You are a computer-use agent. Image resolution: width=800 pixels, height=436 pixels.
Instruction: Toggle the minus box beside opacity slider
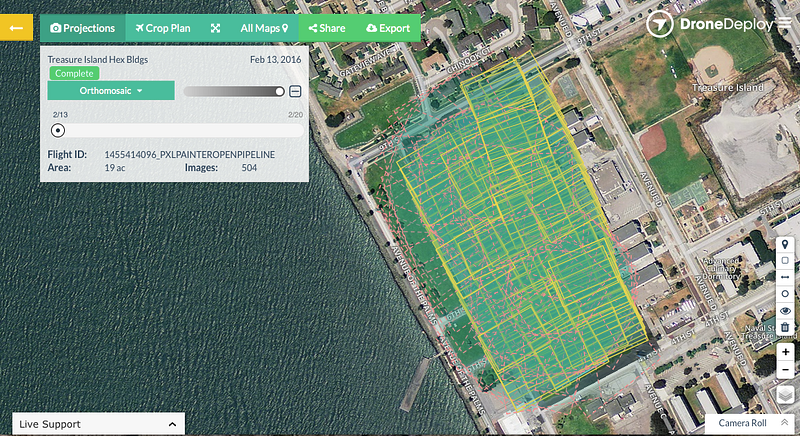295,92
